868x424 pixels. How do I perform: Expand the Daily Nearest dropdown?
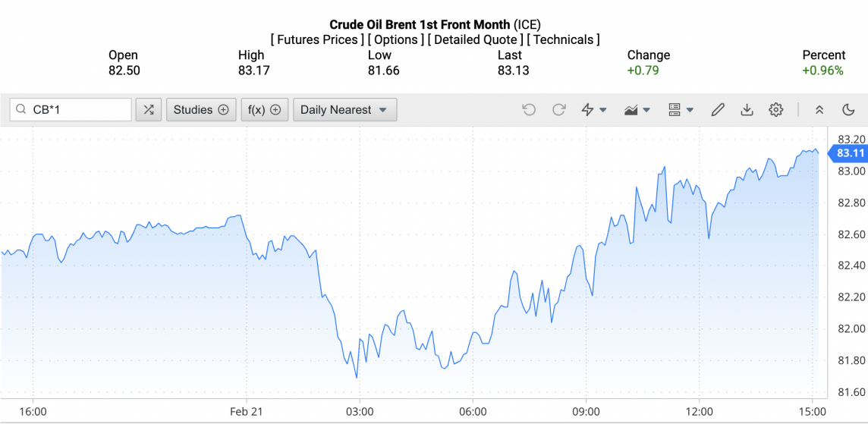click(344, 110)
